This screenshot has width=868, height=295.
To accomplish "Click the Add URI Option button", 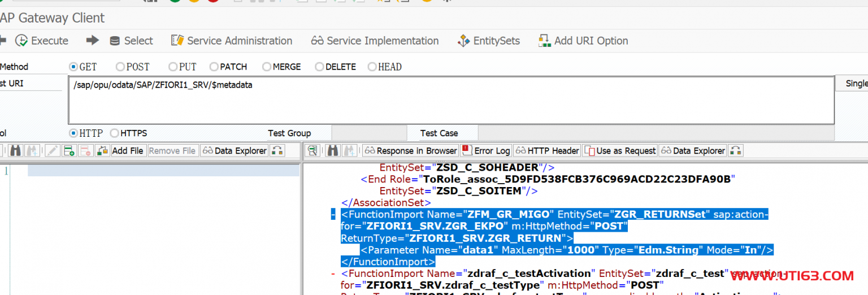I will point(583,41).
